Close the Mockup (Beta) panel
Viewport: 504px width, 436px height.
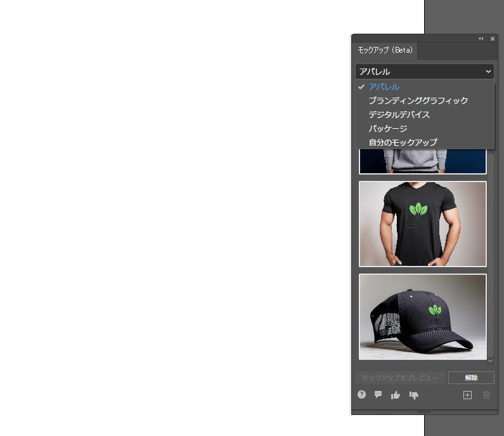pos(493,39)
